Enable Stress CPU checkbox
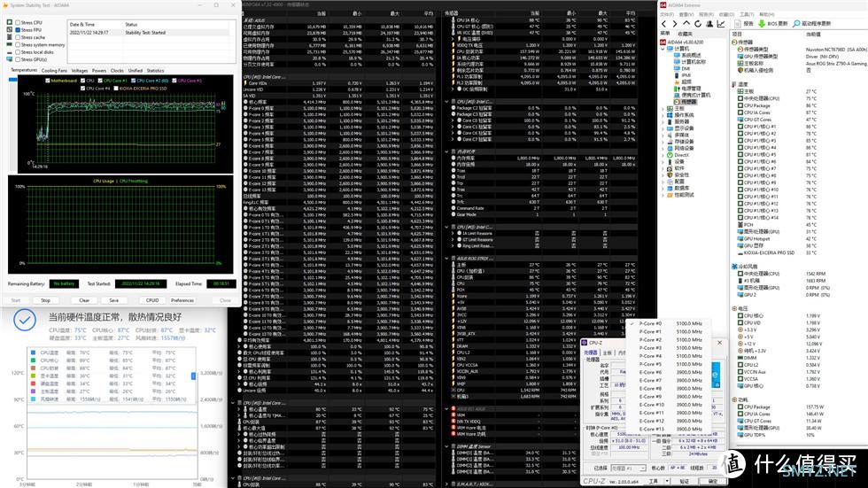This screenshot has width=868, height=488. [18, 23]
